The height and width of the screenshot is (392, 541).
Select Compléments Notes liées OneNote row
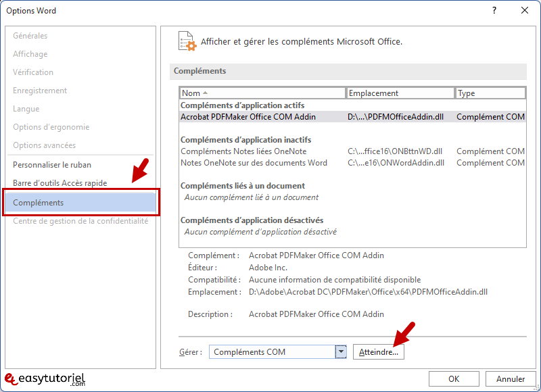[x=352, y=151]
